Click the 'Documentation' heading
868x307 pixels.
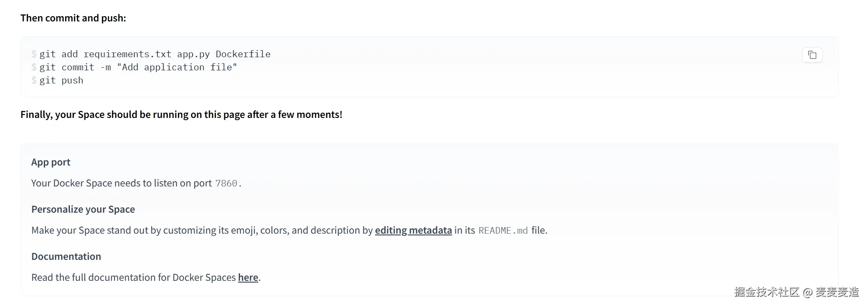pyautogui.click(x=66, y=256)
